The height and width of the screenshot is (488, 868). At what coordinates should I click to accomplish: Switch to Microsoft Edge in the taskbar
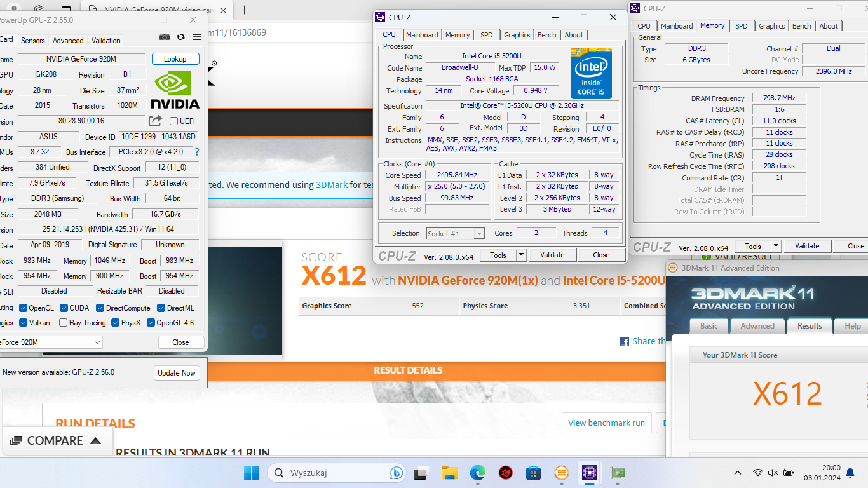click(478, 473)
